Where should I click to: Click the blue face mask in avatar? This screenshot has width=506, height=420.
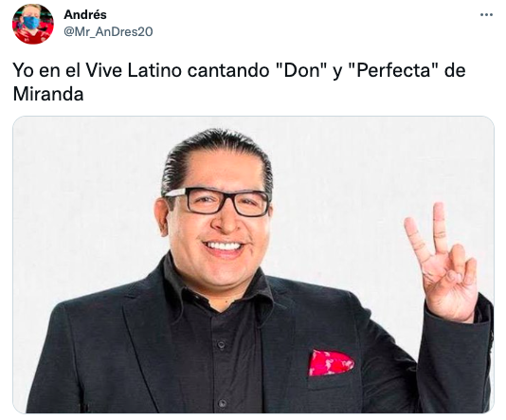[x=31, y=23]
